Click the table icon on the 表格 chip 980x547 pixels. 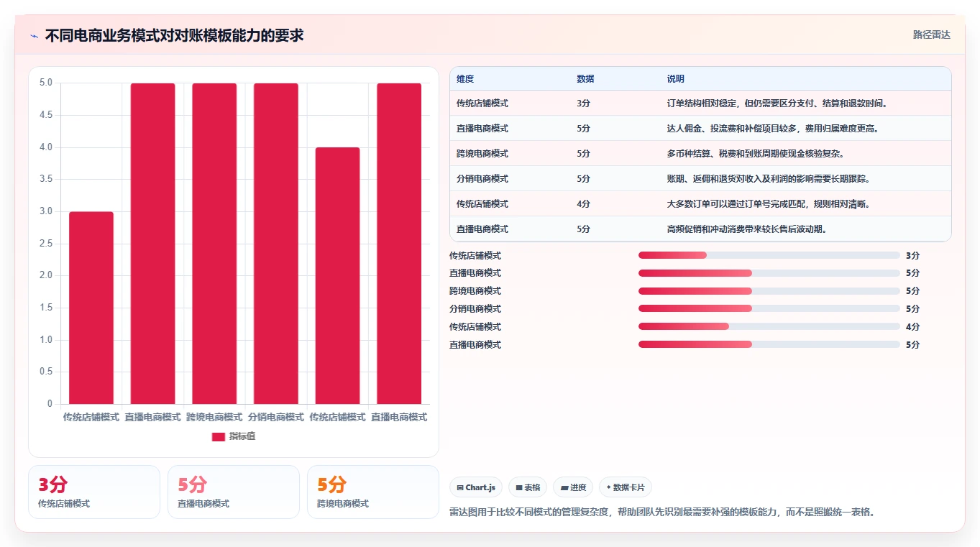tap(519, 488)
